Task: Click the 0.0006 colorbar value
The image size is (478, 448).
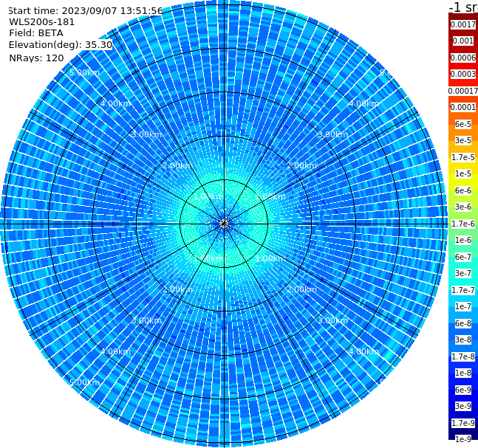Action: [463, 58]
